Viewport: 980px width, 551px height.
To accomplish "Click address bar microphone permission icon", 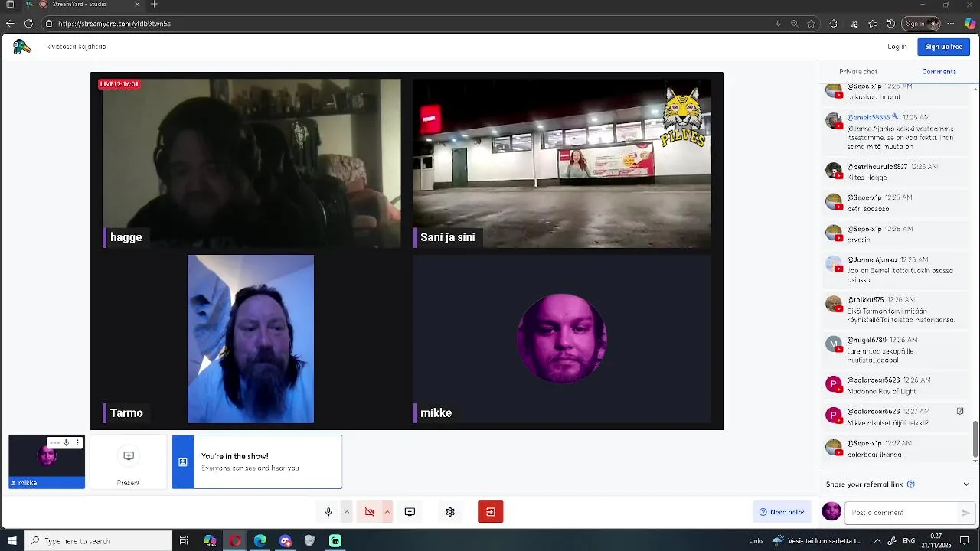I will coord(778,24).
